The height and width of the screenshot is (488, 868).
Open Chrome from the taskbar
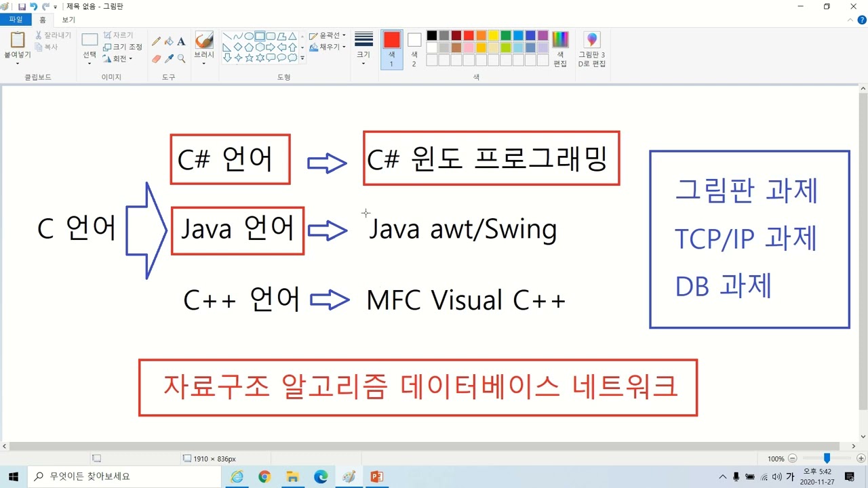tap(264, 476)
